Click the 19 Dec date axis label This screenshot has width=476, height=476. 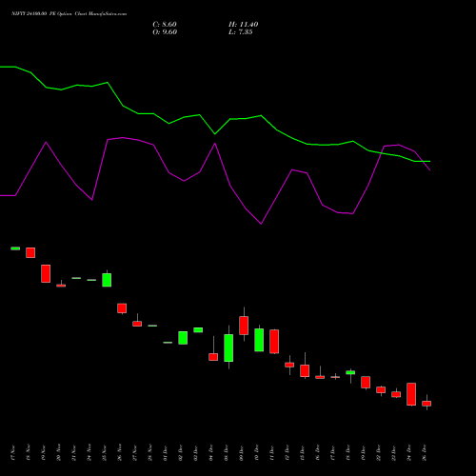click(364, 452)
